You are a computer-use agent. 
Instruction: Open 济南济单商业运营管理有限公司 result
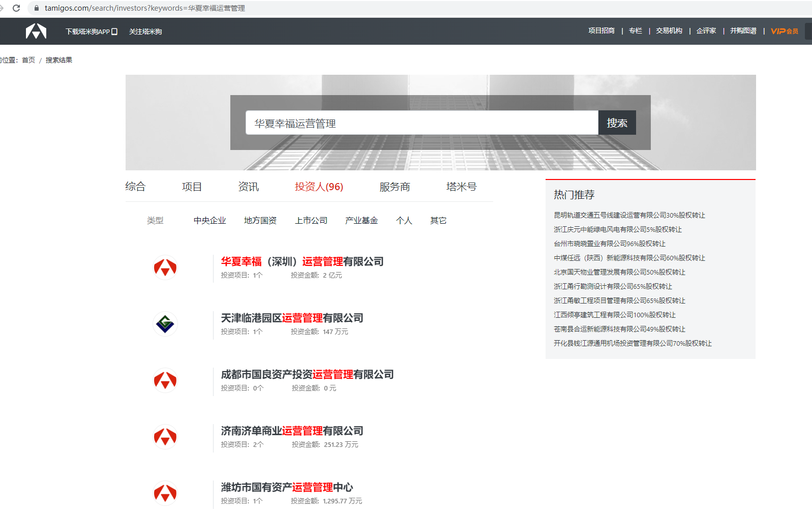[x=292, y=431]
